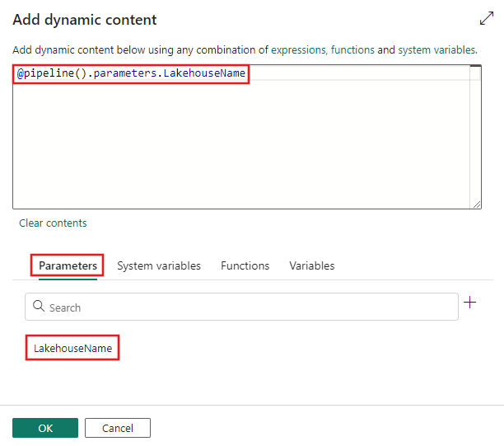Focus the parameter Search field
This screenshot has width=504, height=446.
point(247,308)
